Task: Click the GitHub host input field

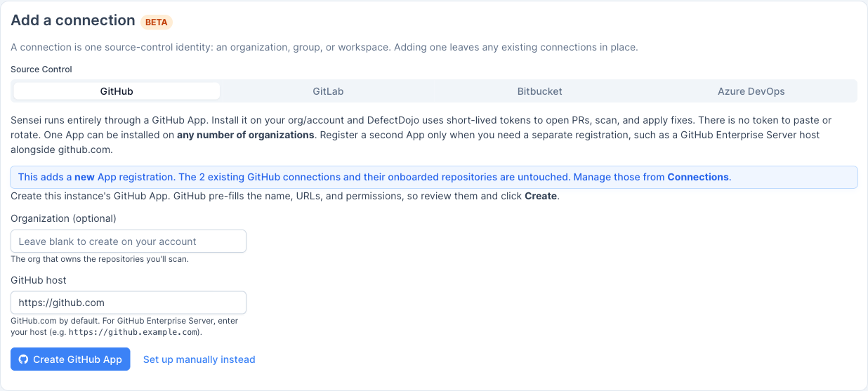Action: [129, 303]
